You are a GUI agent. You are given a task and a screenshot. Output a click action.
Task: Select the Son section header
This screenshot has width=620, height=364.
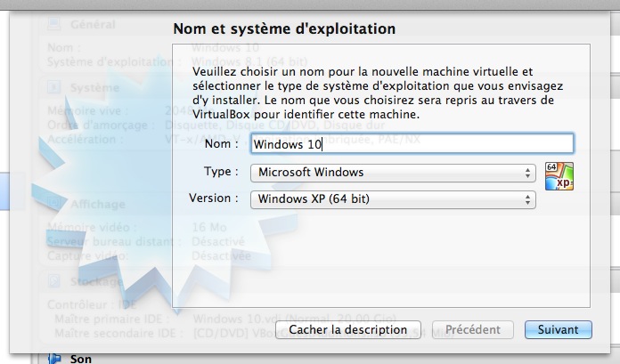(x=80, y=359)
